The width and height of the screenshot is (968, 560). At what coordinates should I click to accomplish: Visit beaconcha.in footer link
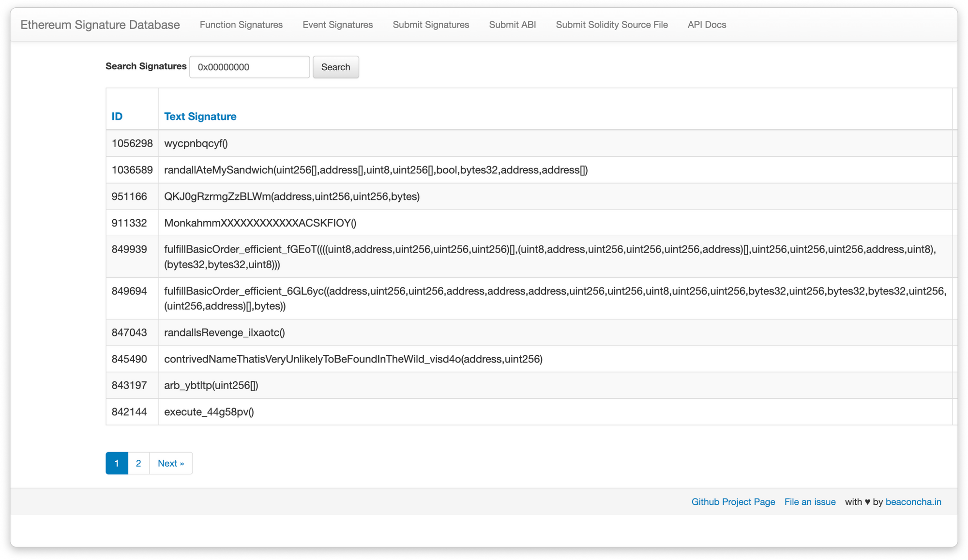(x=913, y=502)
